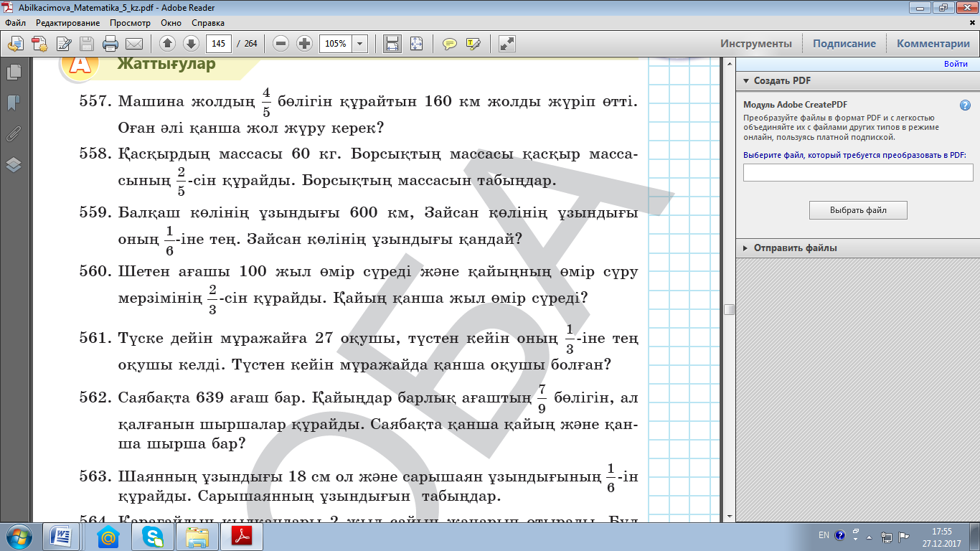Image resolution: width=980 pixels, height=551 pixels.
Task: Zoom out with the minus button
Action: 281,44
